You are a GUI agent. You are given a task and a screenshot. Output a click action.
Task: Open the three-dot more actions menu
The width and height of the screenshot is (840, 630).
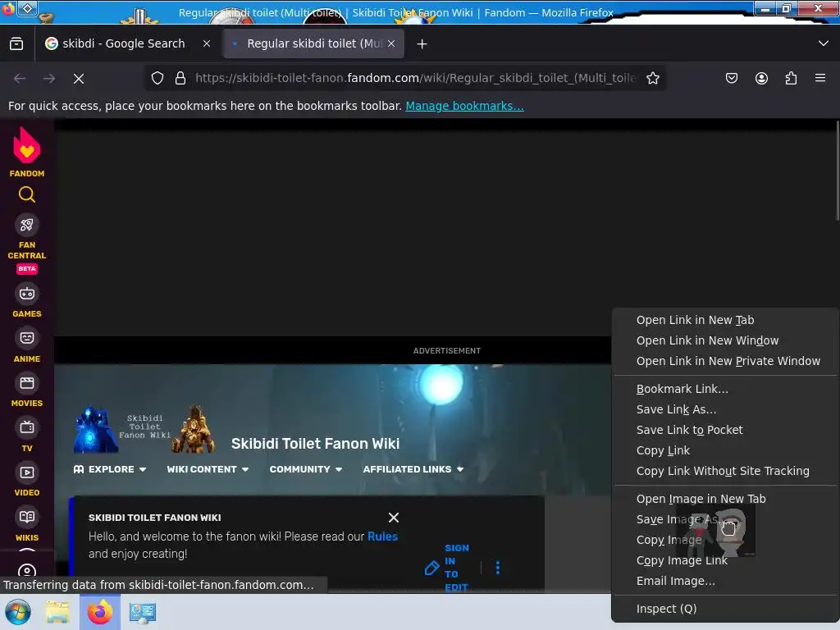pyautogui.click(x=498, y=568)
